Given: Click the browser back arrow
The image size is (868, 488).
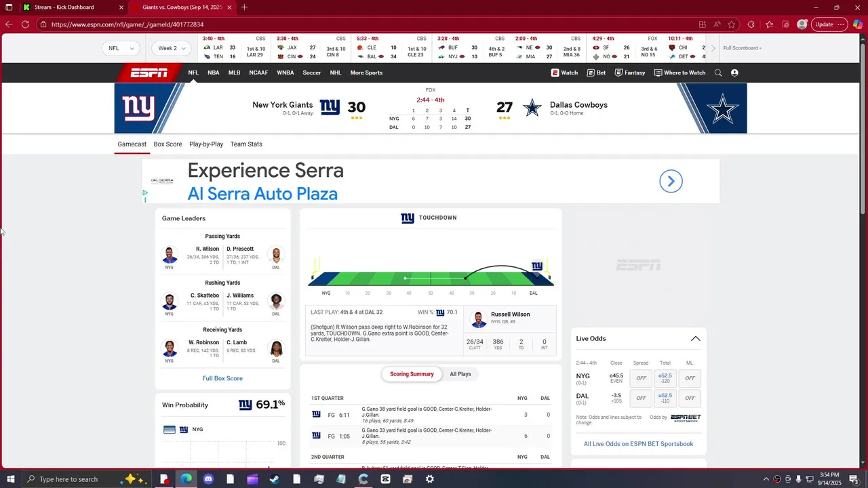Looking at the screenshot, I should [x=8, y=24].
